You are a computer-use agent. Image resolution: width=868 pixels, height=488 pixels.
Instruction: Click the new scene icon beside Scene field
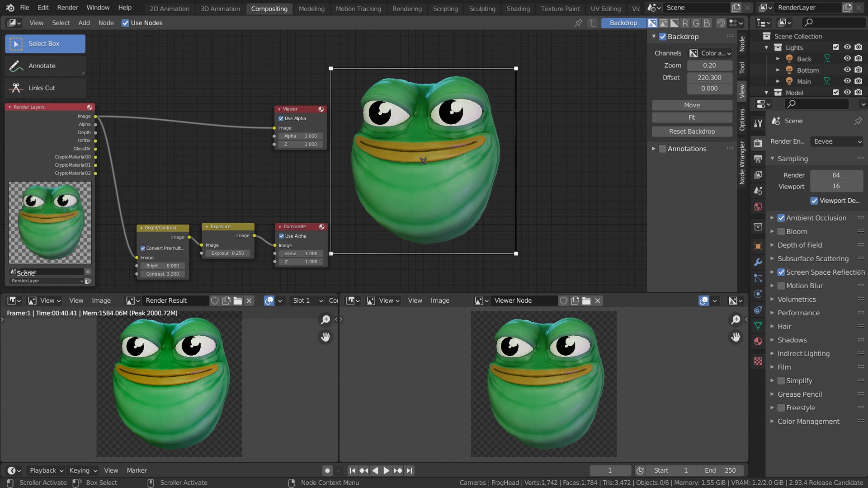point(736,8)
